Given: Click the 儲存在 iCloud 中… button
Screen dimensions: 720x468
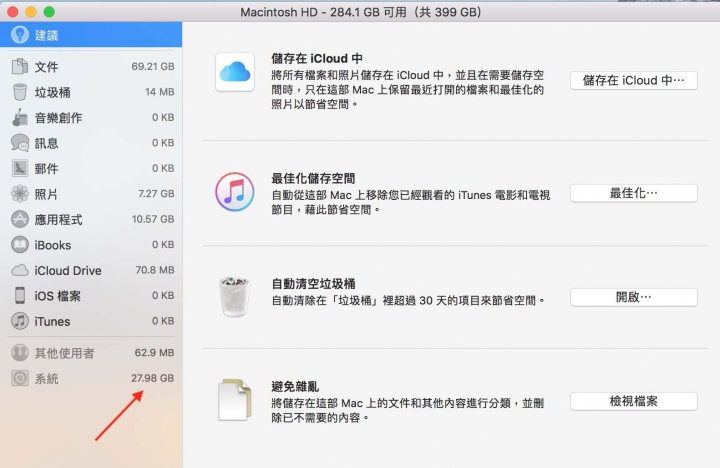Looking at the screenshot, I should pyautogui.click(x=634, y=80).
